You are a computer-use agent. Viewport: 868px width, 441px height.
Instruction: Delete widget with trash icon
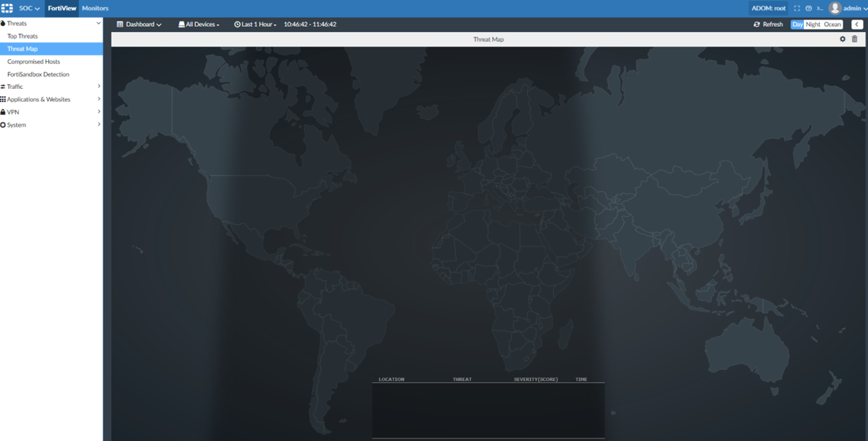point(854,39)
